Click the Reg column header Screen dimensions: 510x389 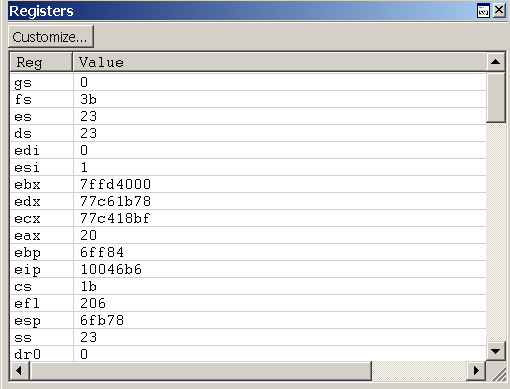[x=41, y=62]
